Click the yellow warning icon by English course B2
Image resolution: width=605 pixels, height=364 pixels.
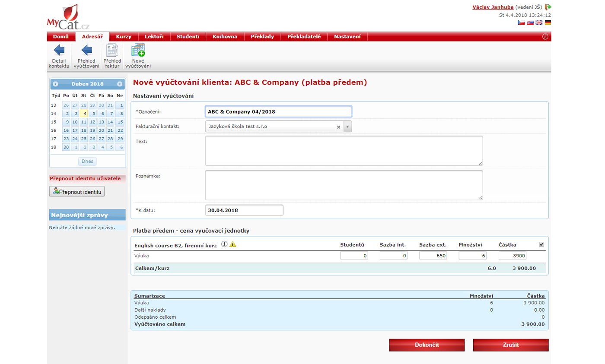[x=233, y=244]
